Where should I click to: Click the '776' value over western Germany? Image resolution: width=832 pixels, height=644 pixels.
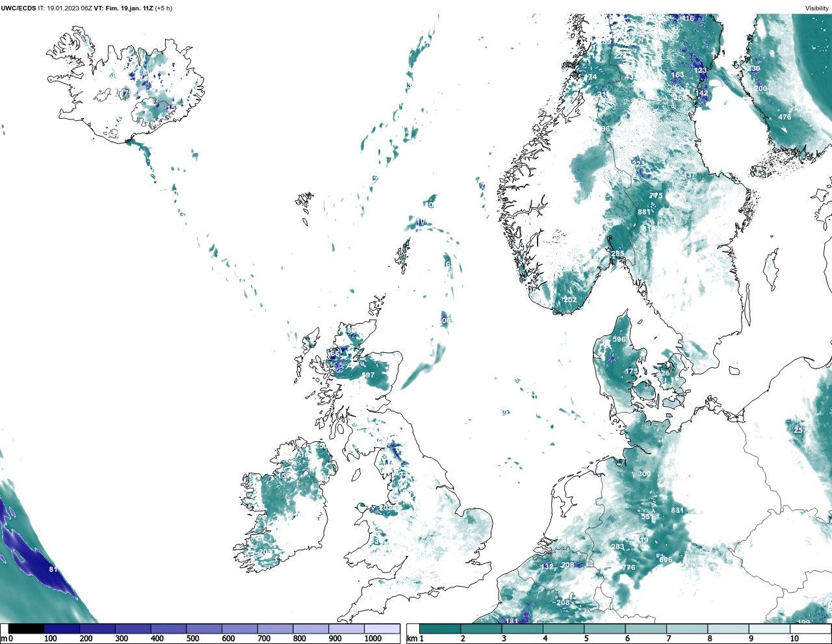tap(629, 567)
